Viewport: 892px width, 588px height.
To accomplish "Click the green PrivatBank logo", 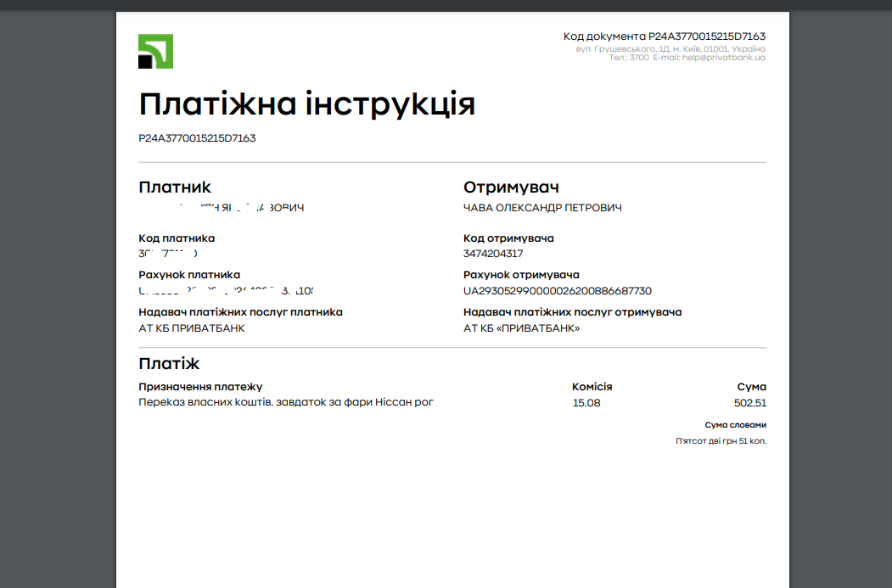I will click(155, 51).
